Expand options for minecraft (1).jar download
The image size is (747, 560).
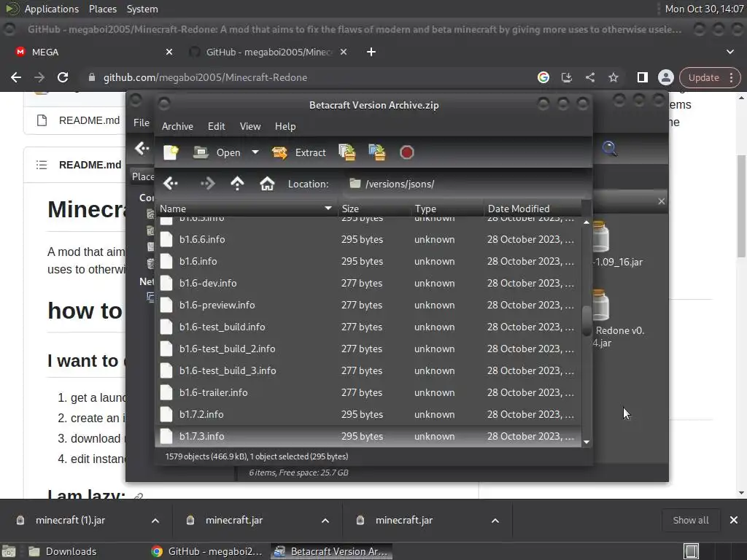[155, 521]
